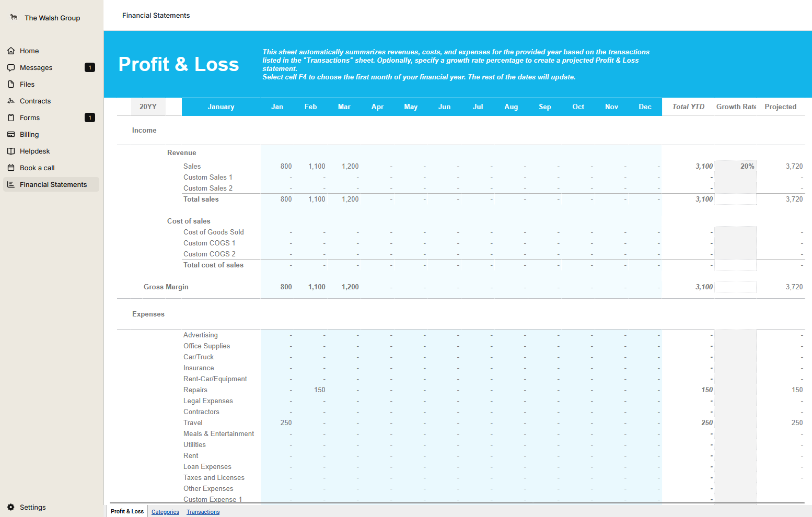Click the Rent-Car/Equipment label

point(215,379)
